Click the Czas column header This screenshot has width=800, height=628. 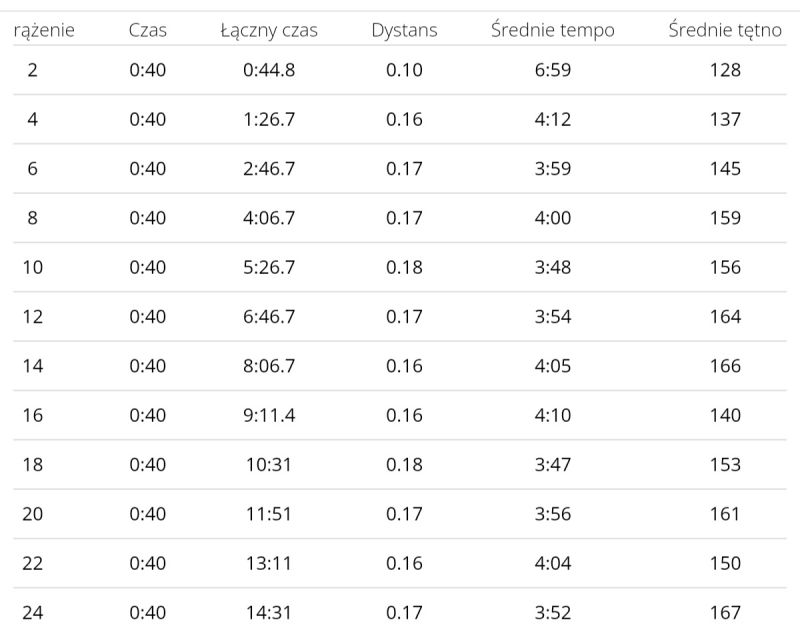147,30
